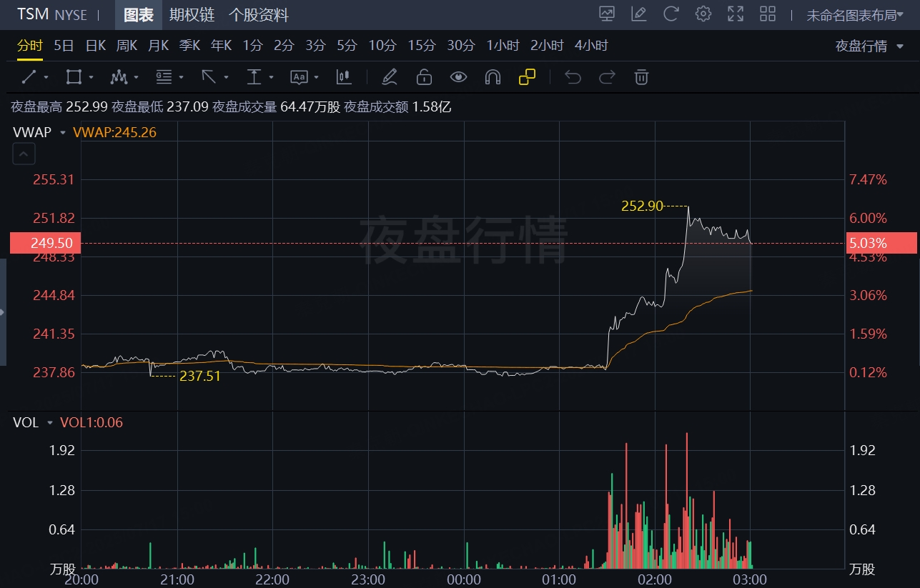Select the brush drawing tool

pyautogui.click(x=390, y=76)
